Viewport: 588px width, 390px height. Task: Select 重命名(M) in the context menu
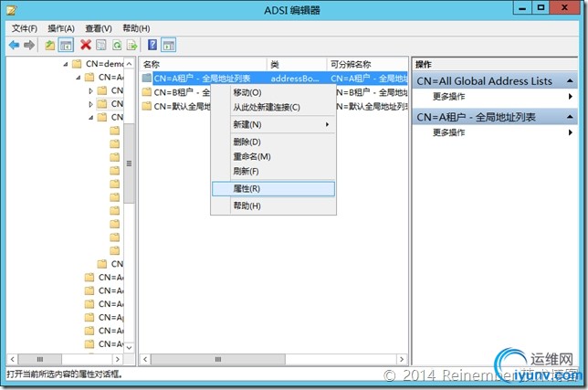tap(273, 156)
